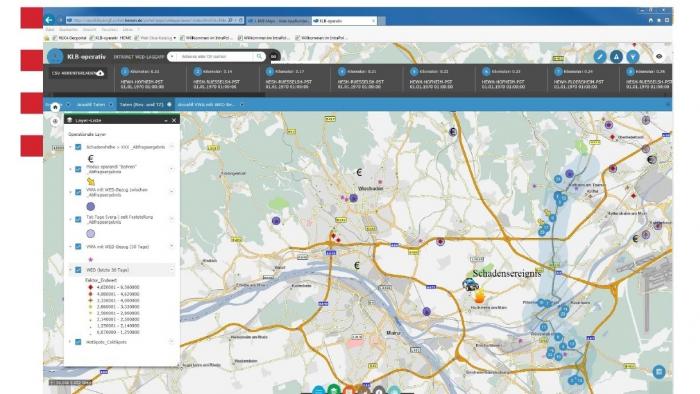The height and width of the screenshot is (394, 700).
Task: Click the darkest red Faktor_Endwert legend symbol
Action: (91, 287)
